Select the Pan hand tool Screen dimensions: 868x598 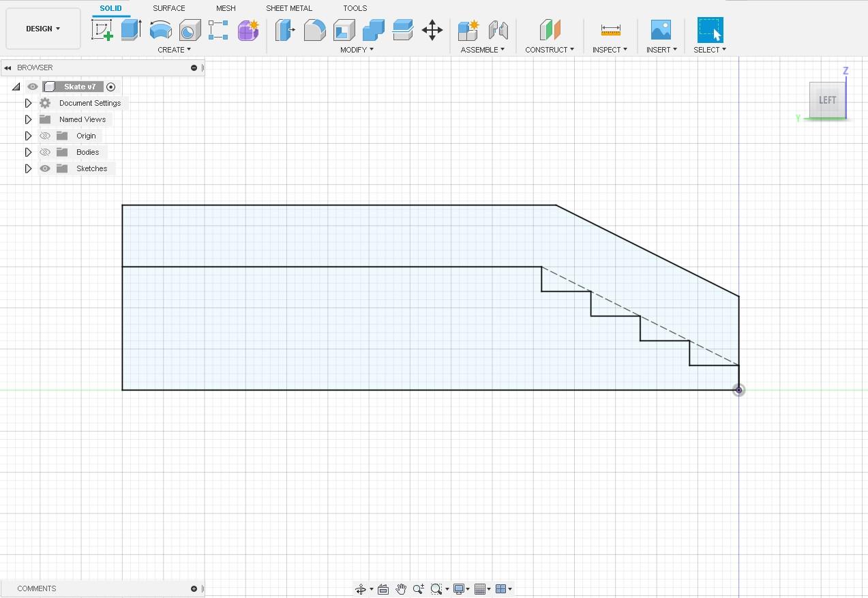click(401, 589)
